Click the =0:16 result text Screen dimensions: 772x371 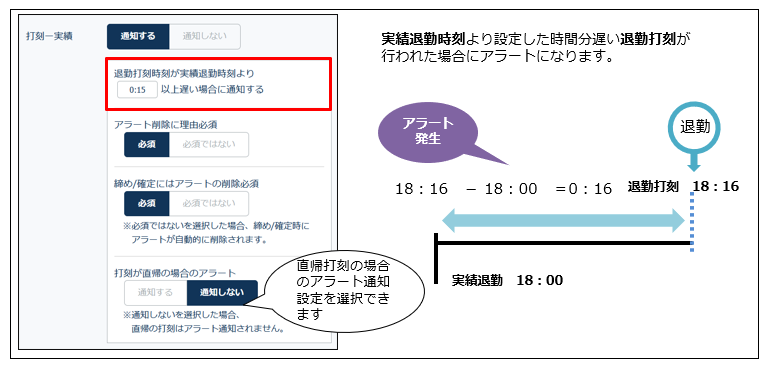coord(583,188)
